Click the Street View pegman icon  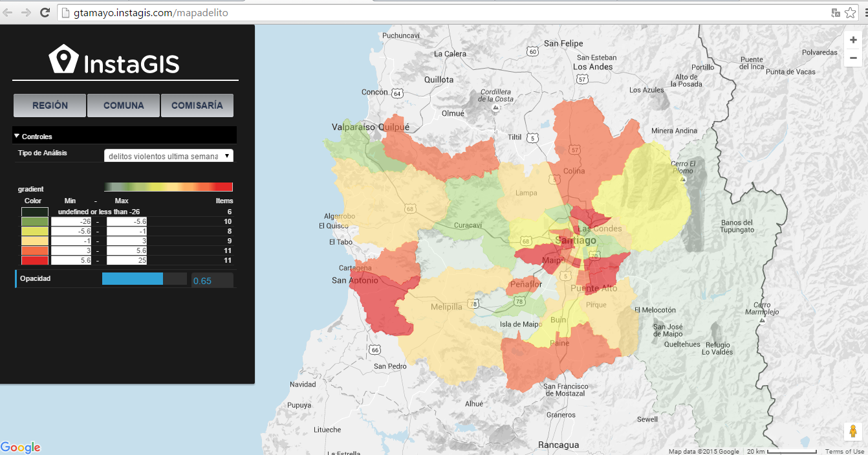pyautogui.click(x=853, y=432)
